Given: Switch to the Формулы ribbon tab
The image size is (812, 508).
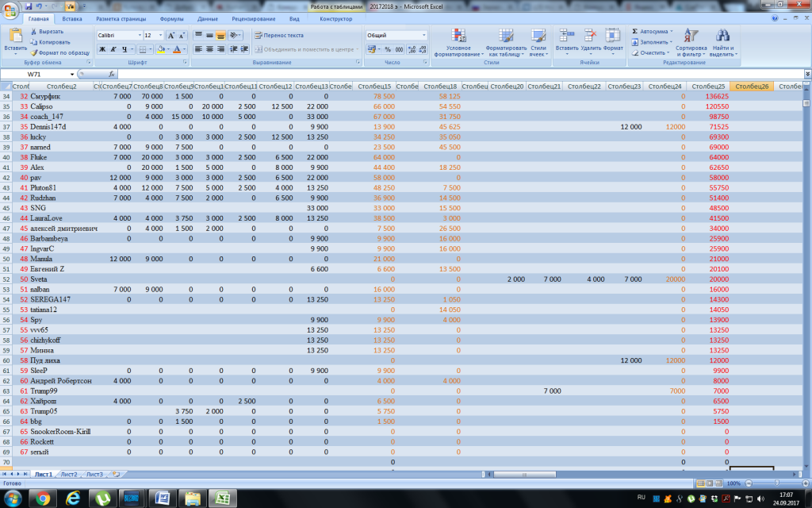Looking at the screenshot, I should click(x=171, y=18).
